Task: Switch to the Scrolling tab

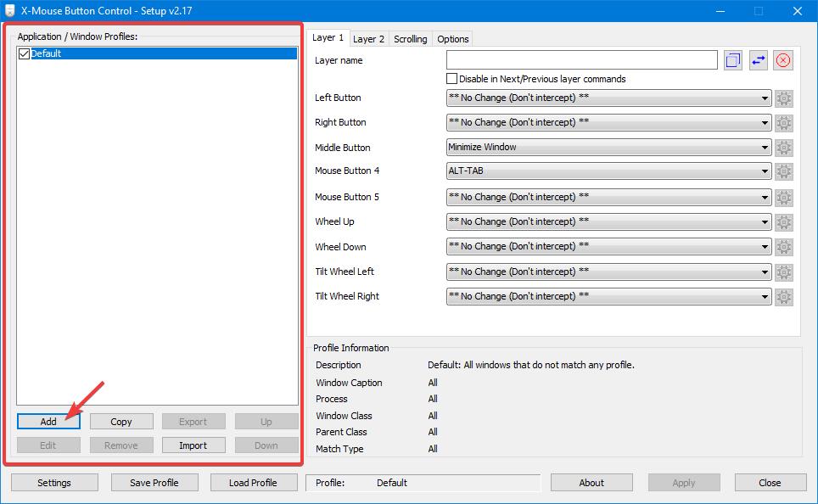Action: (410, 39)
